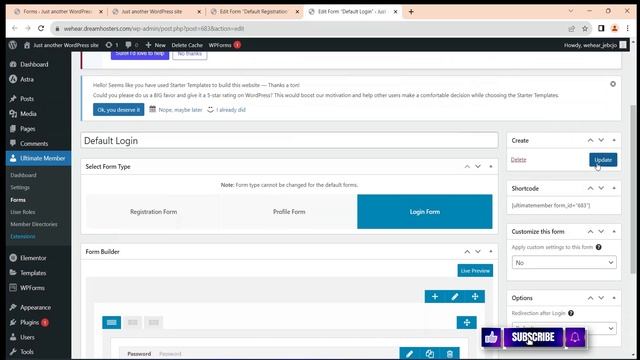Select the single-column layout icon
Screen dimensions: 640x360
pyautogui.click(x=111, y=322)
